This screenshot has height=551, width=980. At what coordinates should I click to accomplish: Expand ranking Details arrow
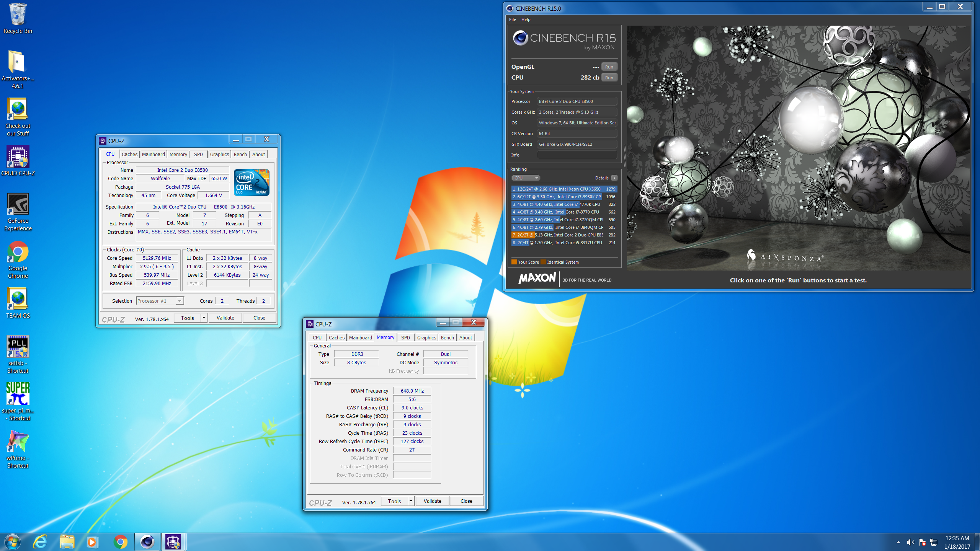click(x=614, y=178)
